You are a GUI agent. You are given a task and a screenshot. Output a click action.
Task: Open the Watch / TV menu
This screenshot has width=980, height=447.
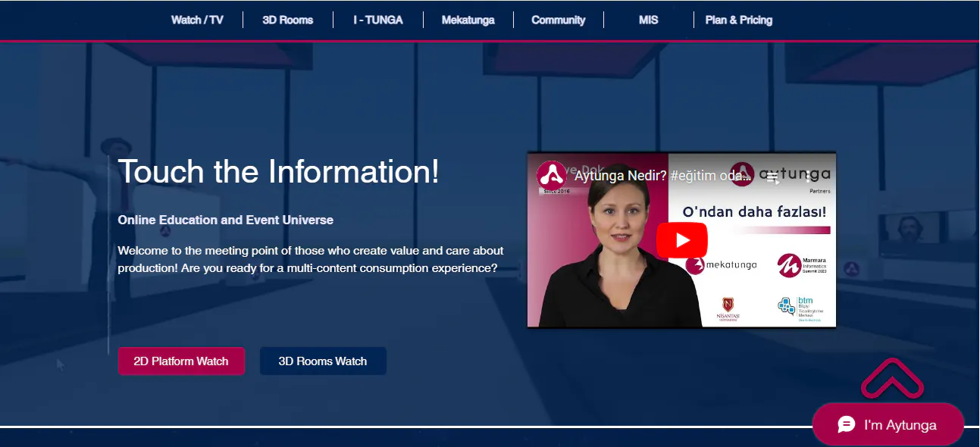pos(197,20)
